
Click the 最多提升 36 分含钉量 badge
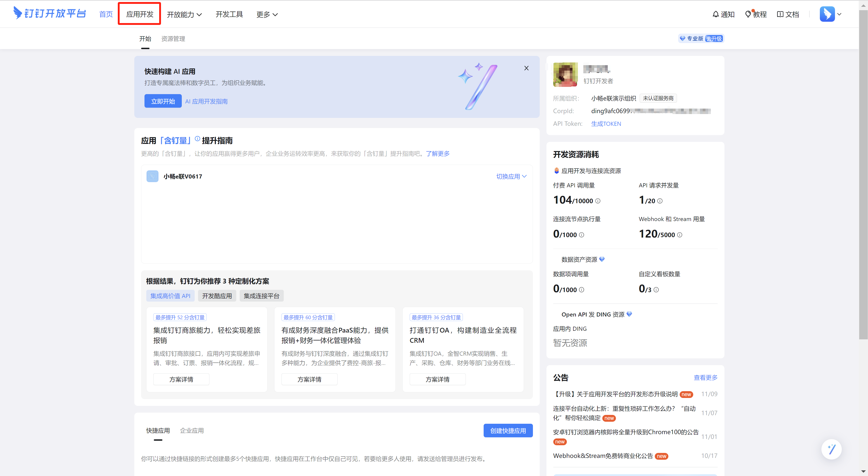(x=436, y=317)
